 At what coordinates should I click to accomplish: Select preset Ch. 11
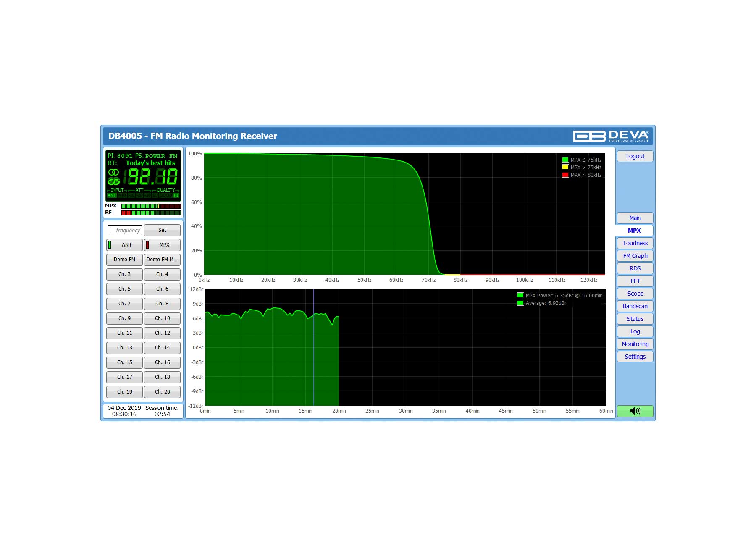coord(124,333)
